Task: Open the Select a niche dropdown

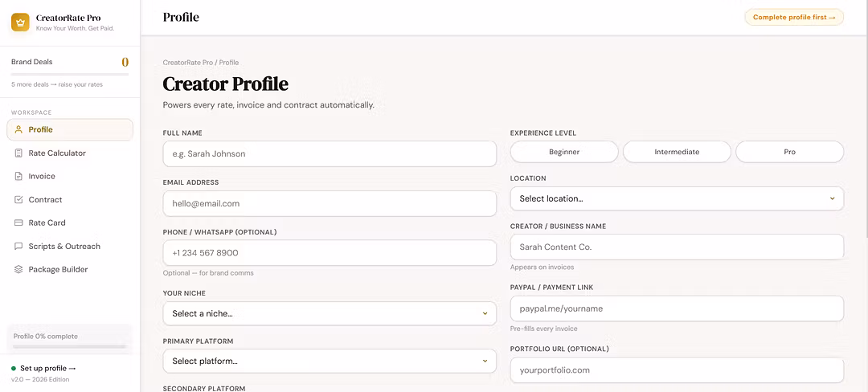Action: (330, 313)
